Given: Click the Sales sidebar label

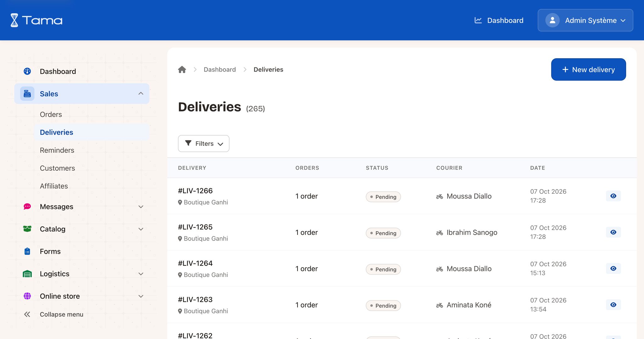Looking at the screenshot, I should click(49, 94).
